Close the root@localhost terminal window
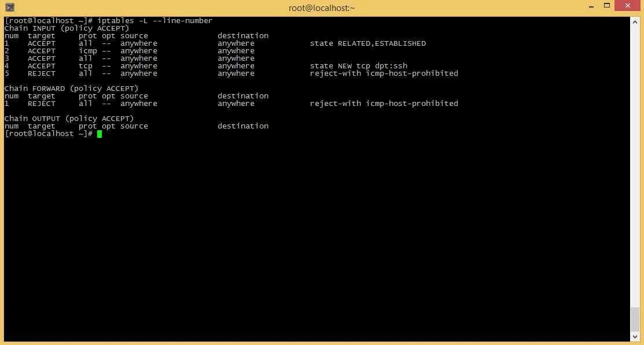Viewport: 644px width, 345px height. 628,5
